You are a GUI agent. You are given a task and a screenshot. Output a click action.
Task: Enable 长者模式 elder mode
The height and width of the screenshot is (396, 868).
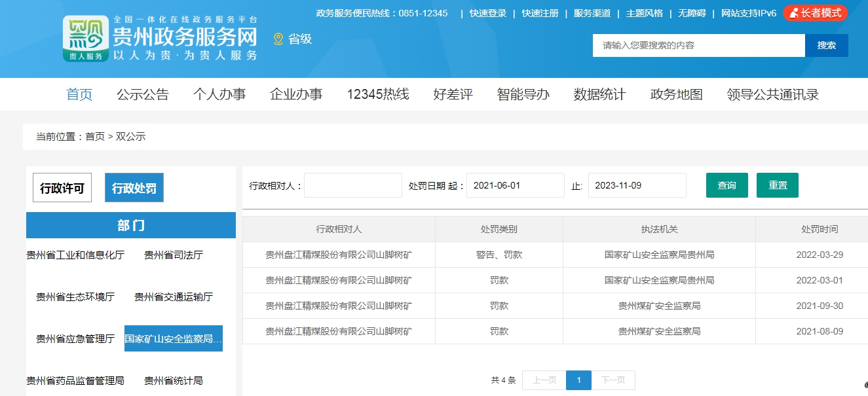tap(815, 13)
